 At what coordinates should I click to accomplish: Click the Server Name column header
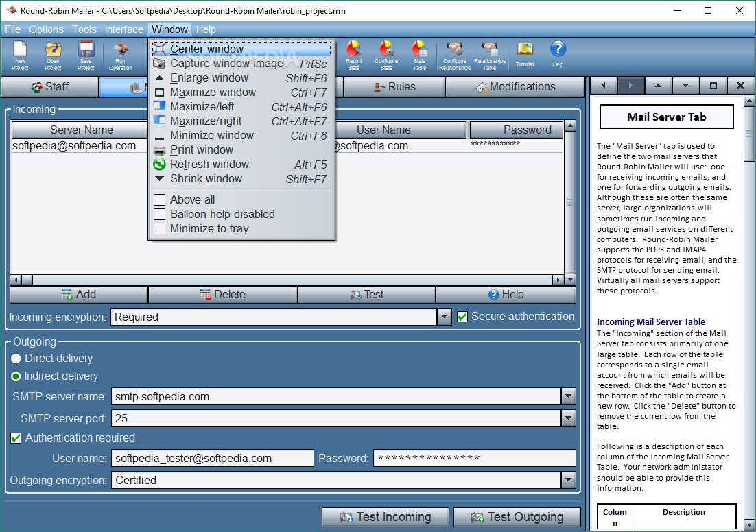tap(82, 130)
